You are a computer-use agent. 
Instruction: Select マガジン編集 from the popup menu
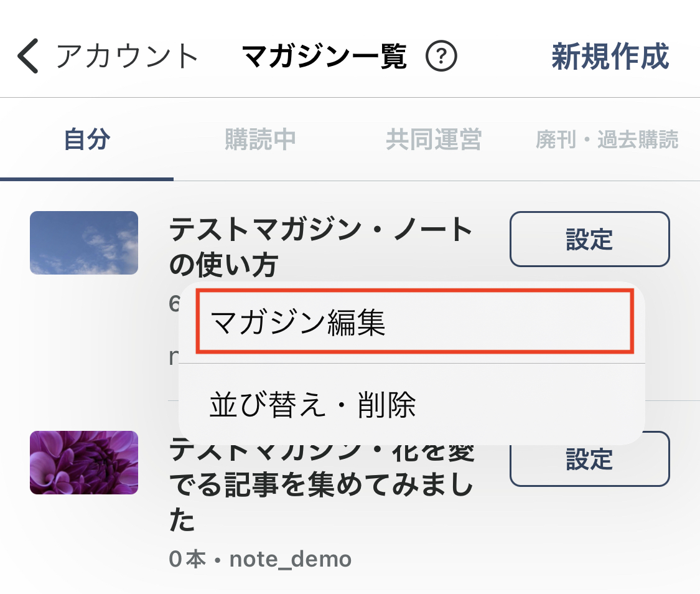[x=414, y=321]
